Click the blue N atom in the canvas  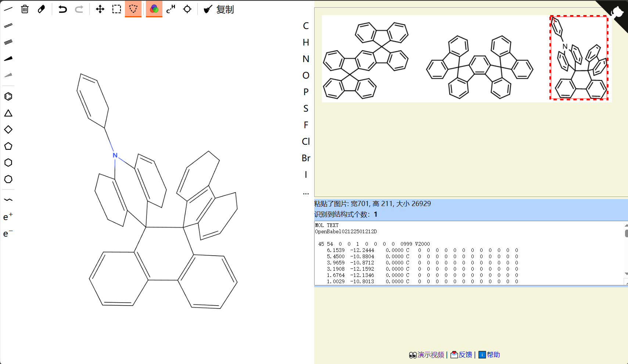(115, 155)
